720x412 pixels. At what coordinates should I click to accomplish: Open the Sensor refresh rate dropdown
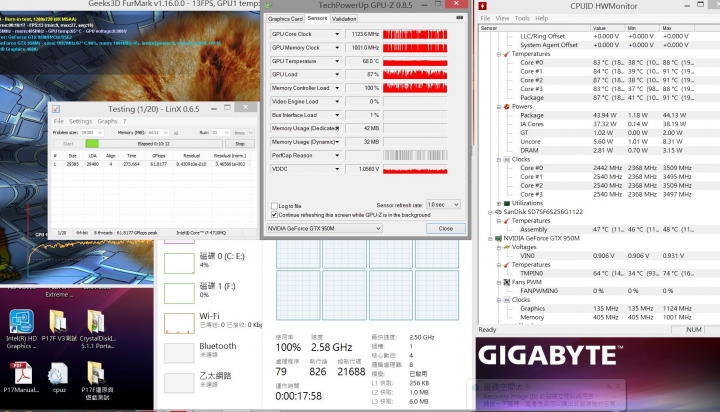point(443,204)
